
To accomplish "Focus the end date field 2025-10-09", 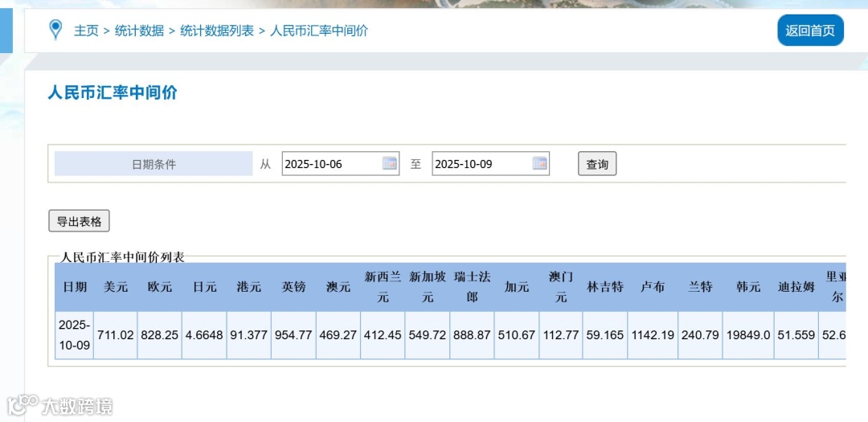I will 490,163.
